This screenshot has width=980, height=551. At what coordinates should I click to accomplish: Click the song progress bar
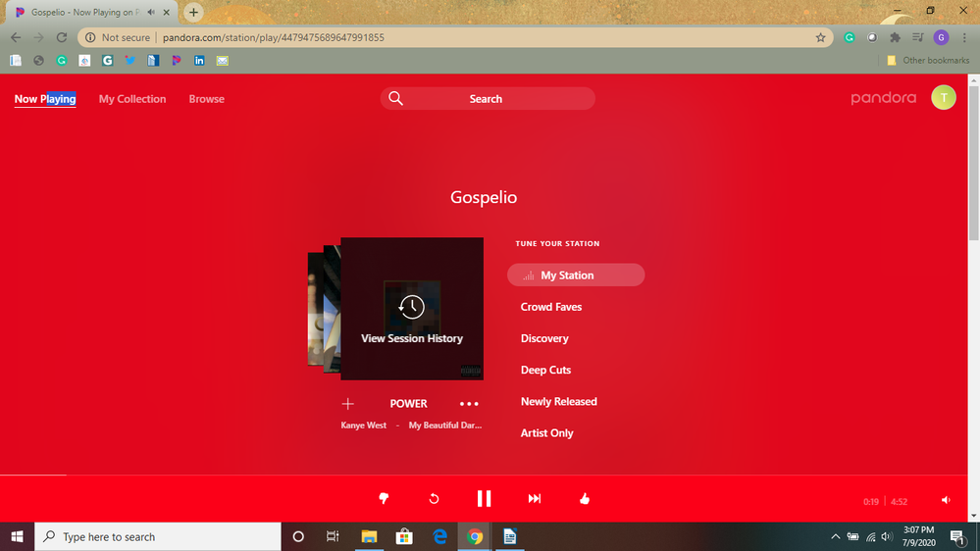click(x=484, y=475)
